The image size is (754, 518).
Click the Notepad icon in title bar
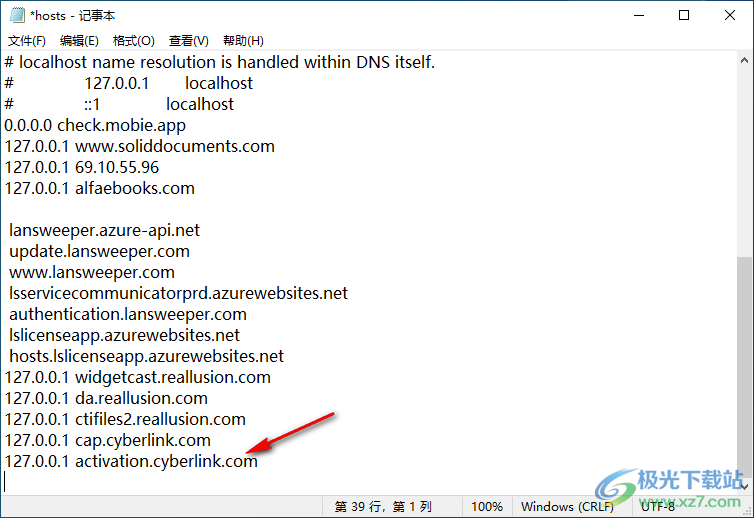[17, 15]
